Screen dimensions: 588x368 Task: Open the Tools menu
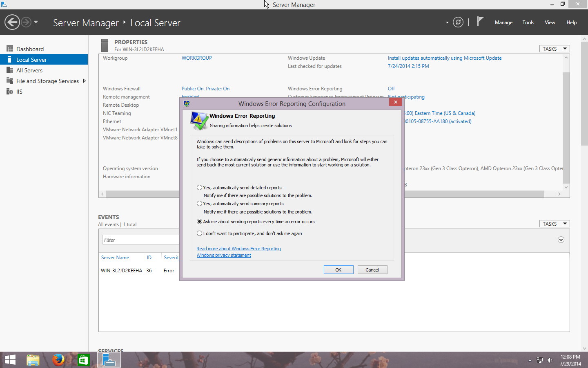point(528,22)
